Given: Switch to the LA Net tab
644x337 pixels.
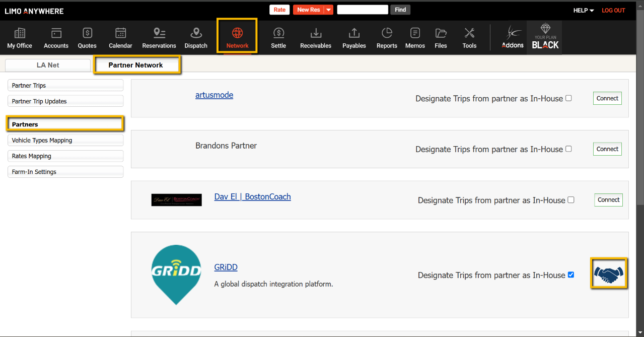Looking at the screenshot, I should [x=48, y=65].
